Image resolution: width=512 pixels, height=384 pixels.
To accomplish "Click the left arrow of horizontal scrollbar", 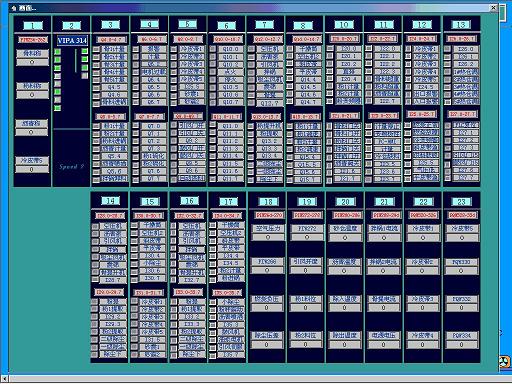I will (x=4, y=379).
